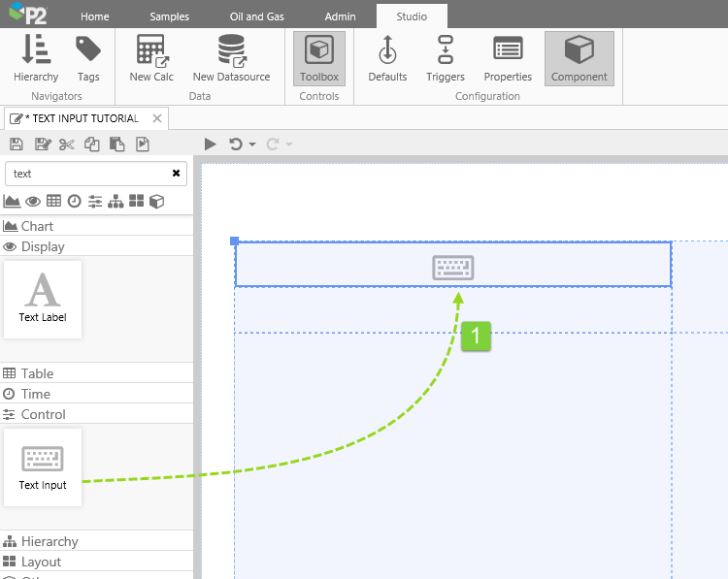Clear the toolbox search text
Screen dimensions: 728x579
[176, 174]
